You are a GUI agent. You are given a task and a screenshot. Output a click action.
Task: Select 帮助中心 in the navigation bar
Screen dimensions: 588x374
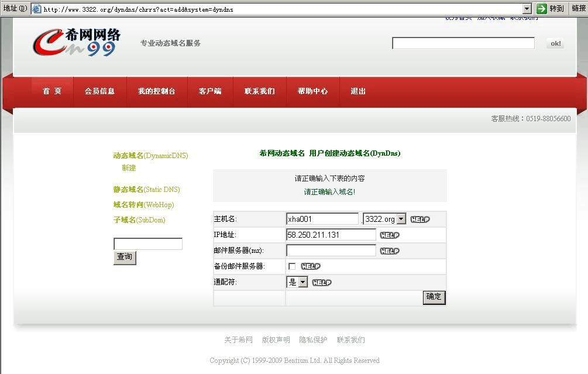click(312, 91)
